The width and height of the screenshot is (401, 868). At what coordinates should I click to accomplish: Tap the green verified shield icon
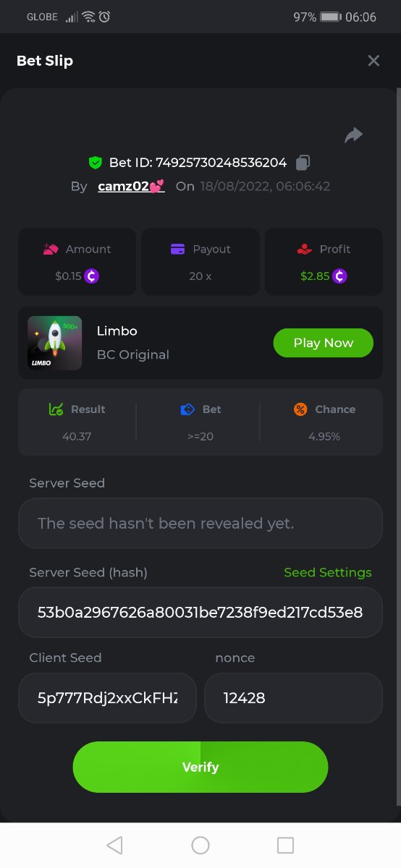tap(95, 163)
